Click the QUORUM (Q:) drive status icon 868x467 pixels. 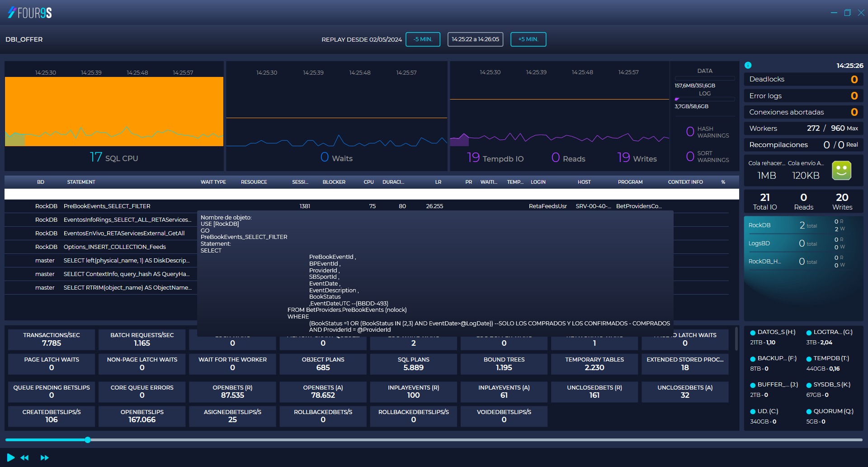pyautogui.click(x=809, y=411)
